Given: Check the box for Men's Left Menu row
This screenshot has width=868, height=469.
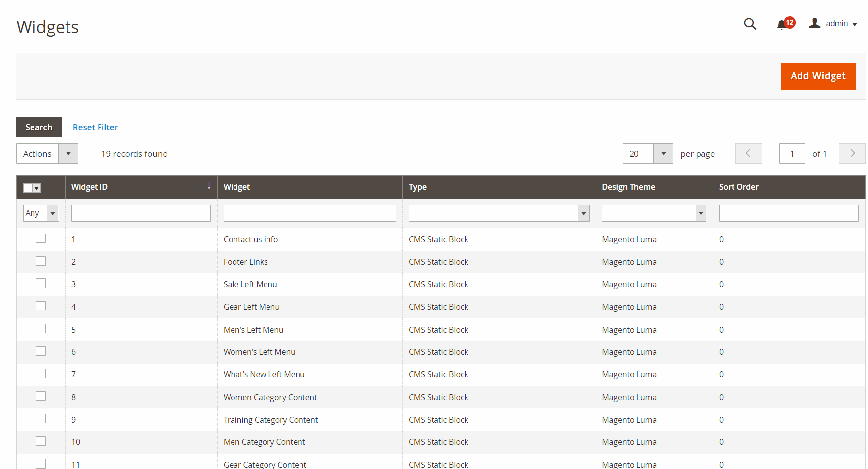Looking at the screenshot, I should pyautogui.click(x=41, y=329).
